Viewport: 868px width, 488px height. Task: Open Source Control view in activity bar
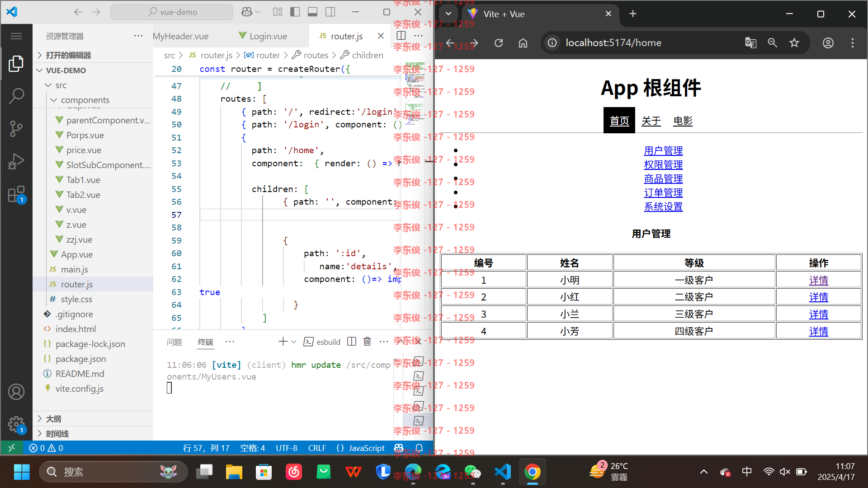click(16, 128)
